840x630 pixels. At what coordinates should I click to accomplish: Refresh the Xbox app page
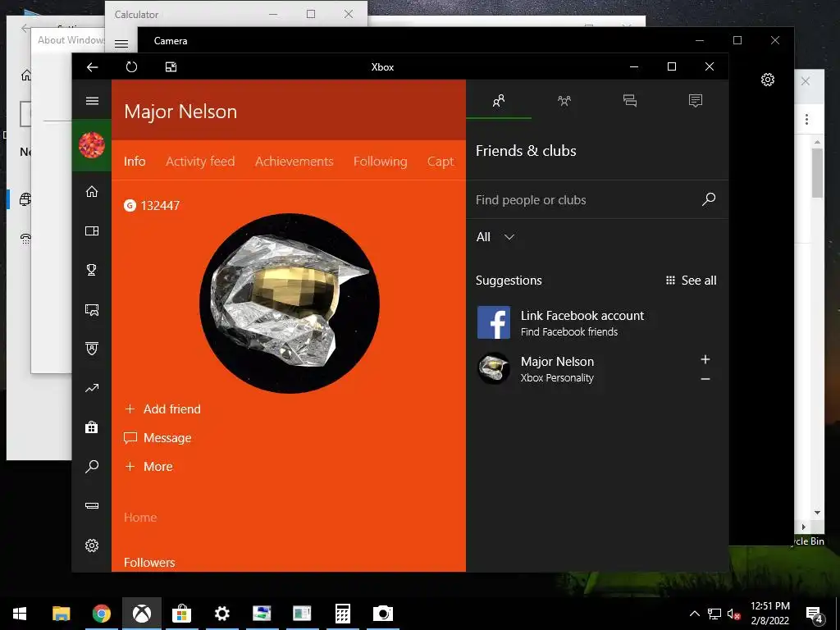tap(131, 67)
